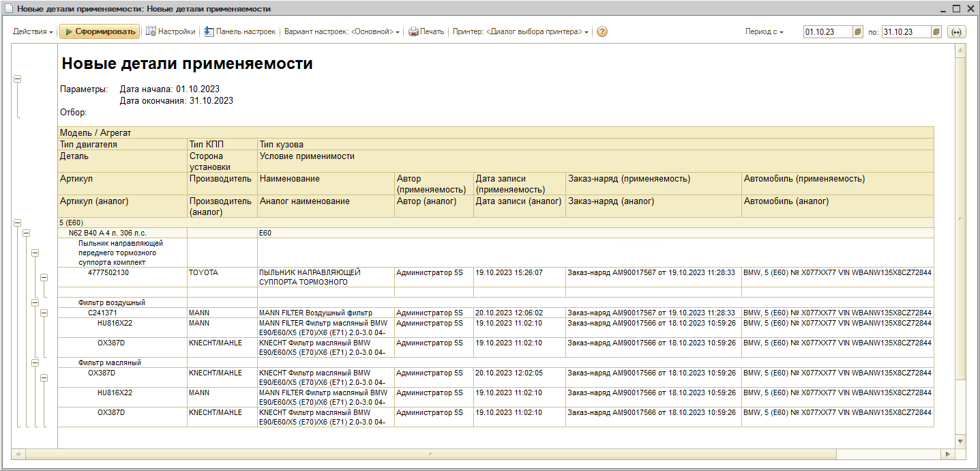Viewport: 980px width, 471px height.
Task: Collapse the Пыльник направляющей detail group
Action: pyautogui.click(x=35, y=253)
